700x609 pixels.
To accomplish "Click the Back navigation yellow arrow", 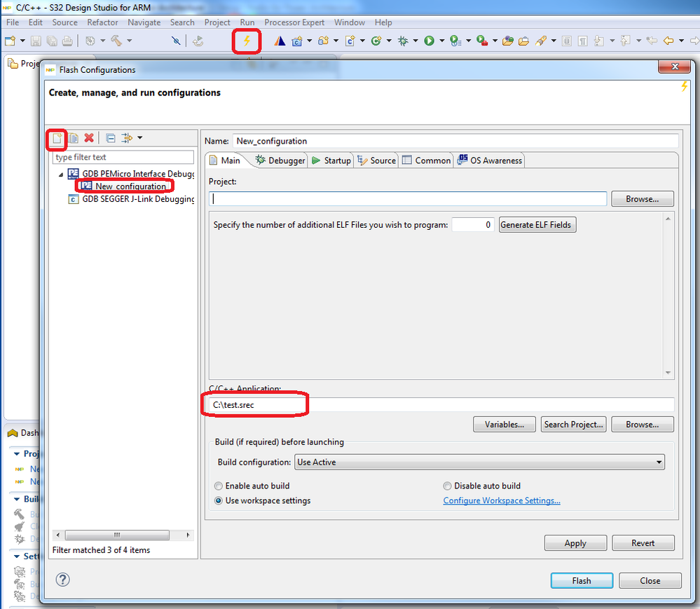I will 668,41.
